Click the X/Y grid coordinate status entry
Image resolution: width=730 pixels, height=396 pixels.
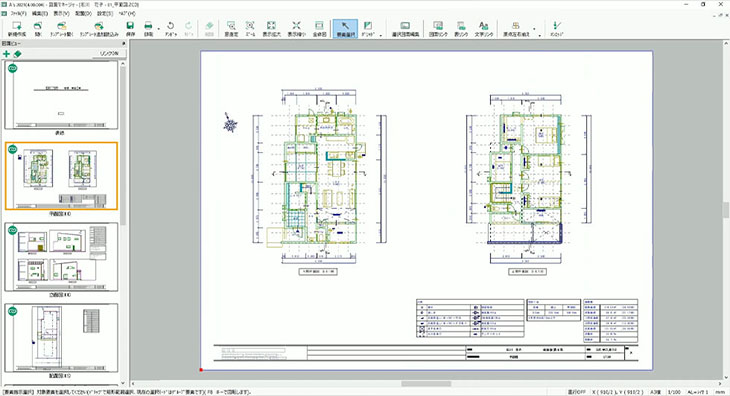pos(617,392)
